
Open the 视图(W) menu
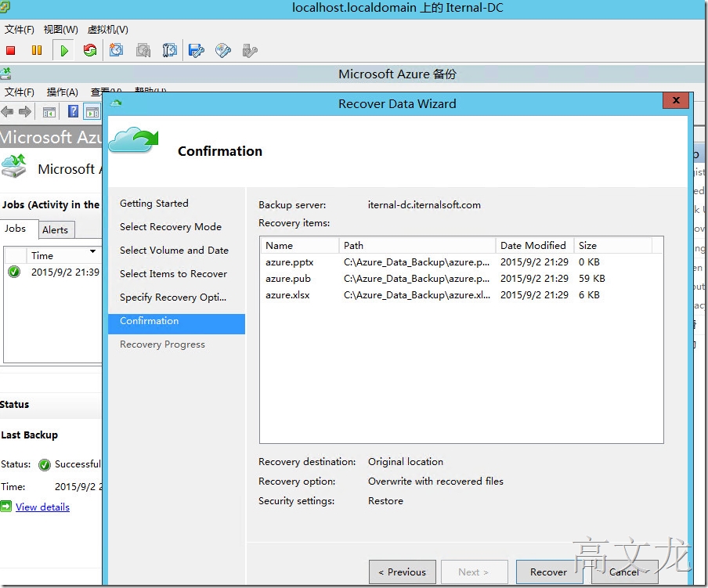tap(60, 29)
